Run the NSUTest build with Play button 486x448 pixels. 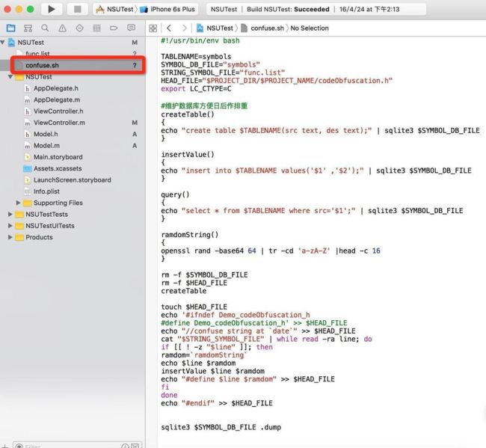(x=52, y=9)
